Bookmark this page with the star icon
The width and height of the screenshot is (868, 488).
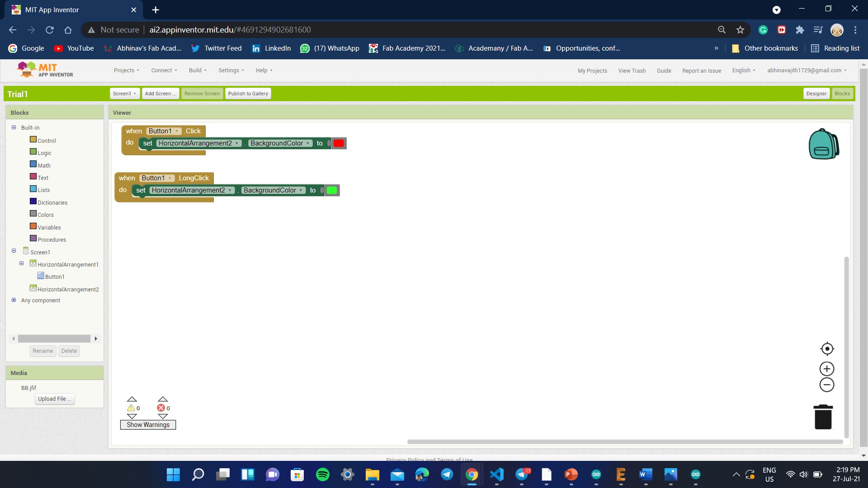[x=740, y=30]
